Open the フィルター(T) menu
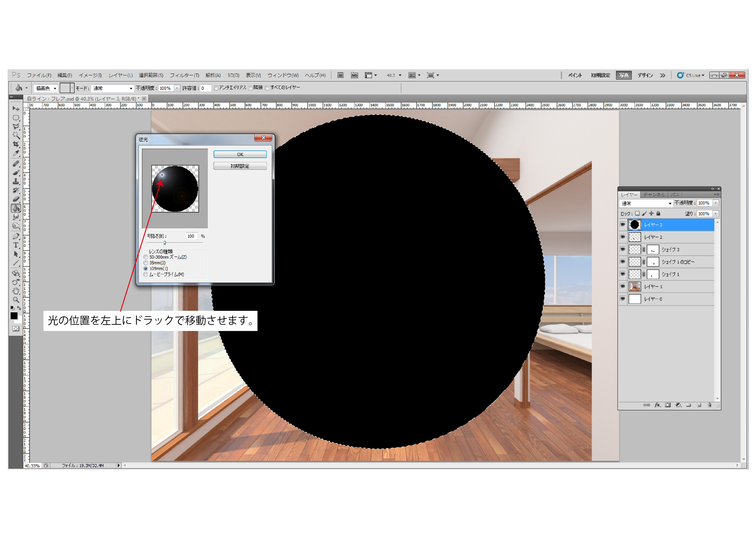The height and width of the screenshot is (539, 756). [184, 75]
